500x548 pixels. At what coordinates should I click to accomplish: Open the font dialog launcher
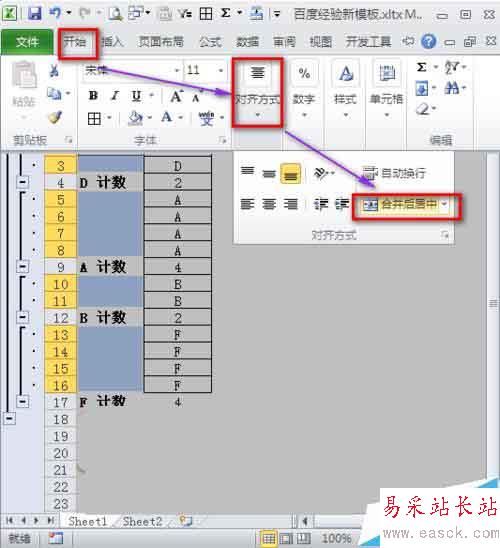[x=222, y=140]
